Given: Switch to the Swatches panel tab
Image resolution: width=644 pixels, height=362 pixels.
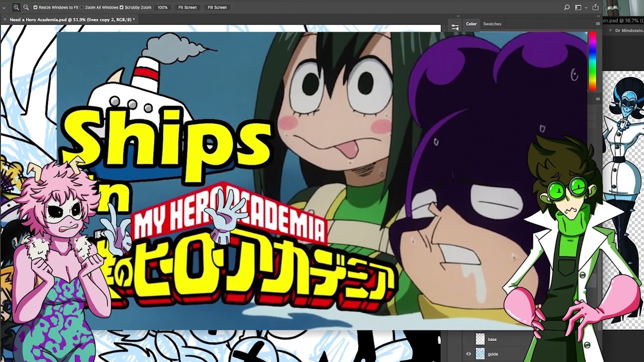Looking at the screenshot, I should [492, 24].
